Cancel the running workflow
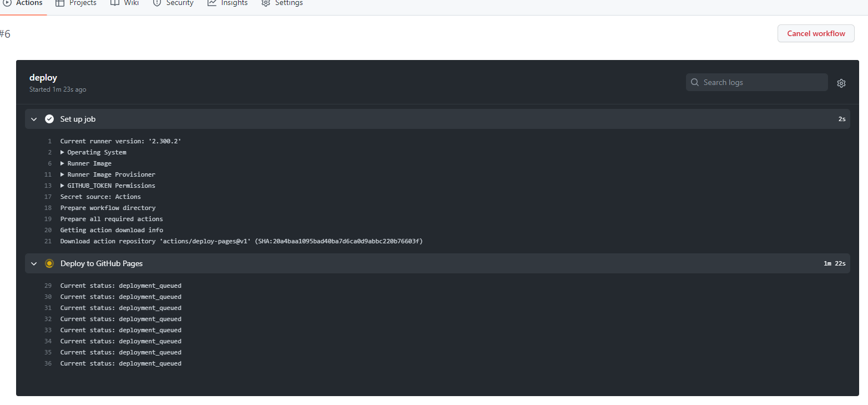The height and width of the screenshot is (405, 868). click(816, 33)
